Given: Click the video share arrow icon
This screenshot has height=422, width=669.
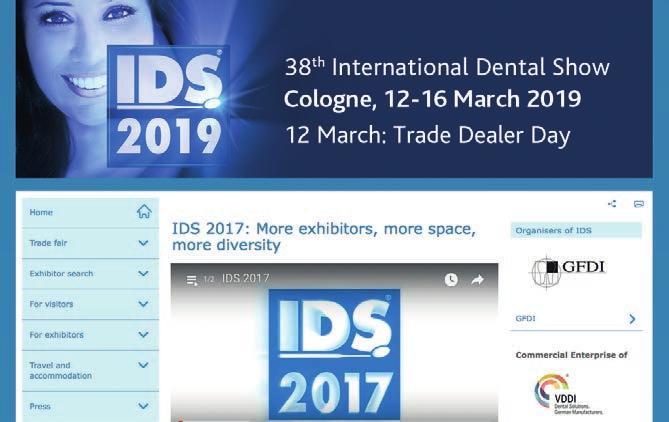Looking at the screenshot, I should (x=477, y=280).
